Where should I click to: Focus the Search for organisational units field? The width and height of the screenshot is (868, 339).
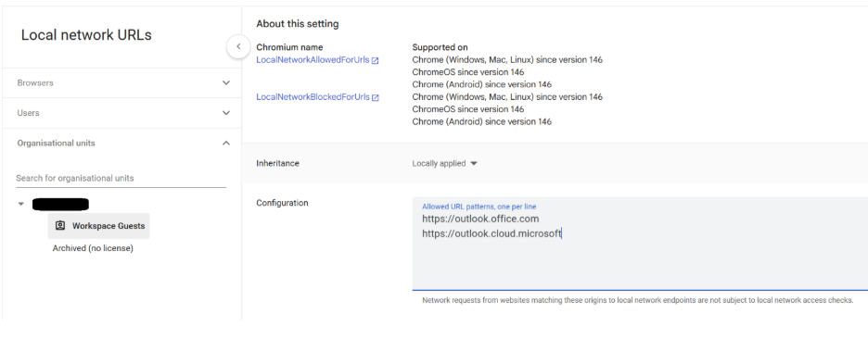[121, 178]
